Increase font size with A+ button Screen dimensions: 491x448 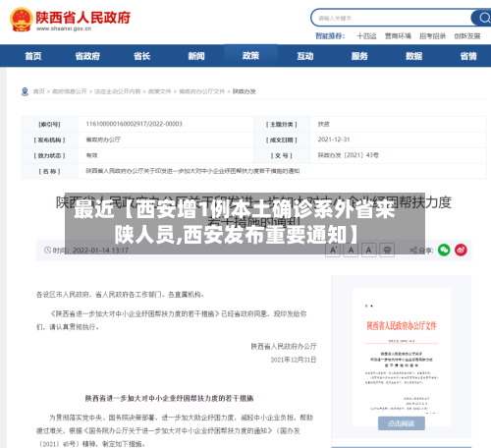333,251
